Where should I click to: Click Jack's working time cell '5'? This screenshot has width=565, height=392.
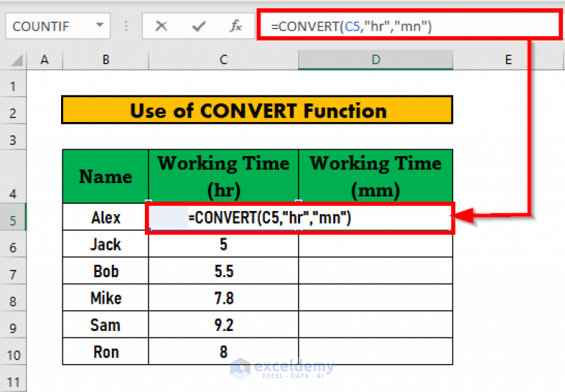[224, 244]
